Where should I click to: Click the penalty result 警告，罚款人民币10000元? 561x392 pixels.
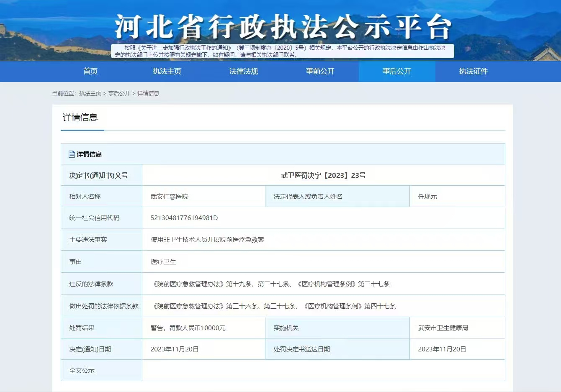click(188, 328)
